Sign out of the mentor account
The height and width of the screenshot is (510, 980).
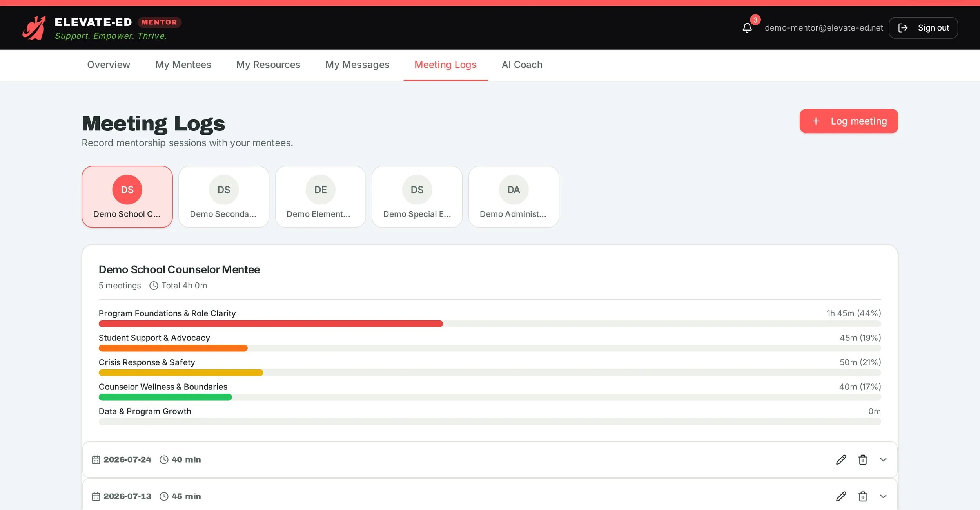coord(923,28)
